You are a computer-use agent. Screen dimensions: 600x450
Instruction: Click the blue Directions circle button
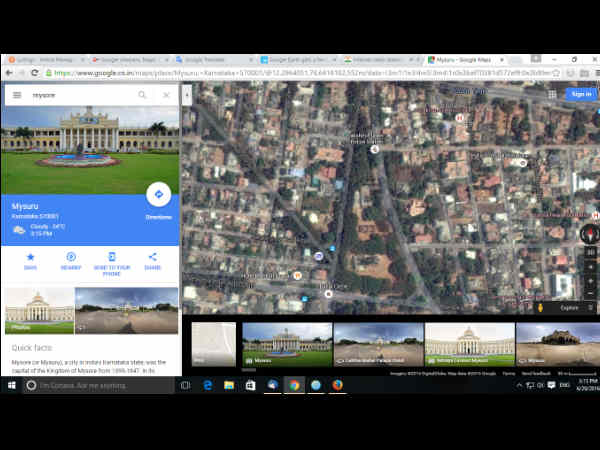(x=158, y=194)
